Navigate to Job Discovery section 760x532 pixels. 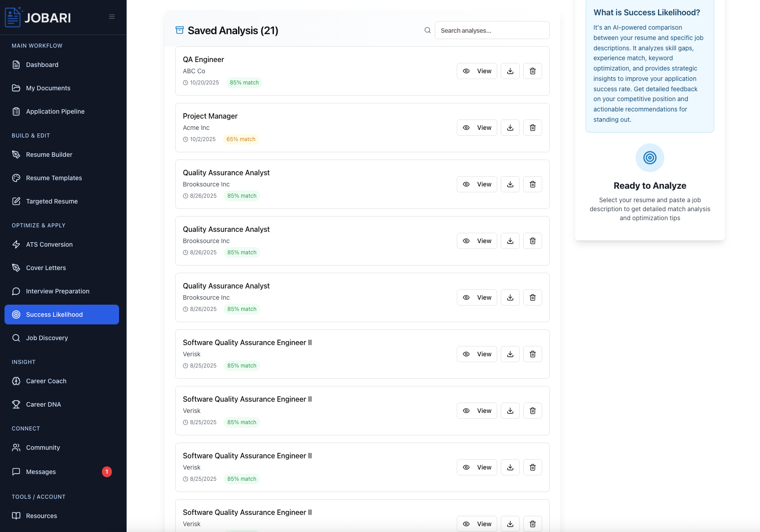[x=47, y=337]
